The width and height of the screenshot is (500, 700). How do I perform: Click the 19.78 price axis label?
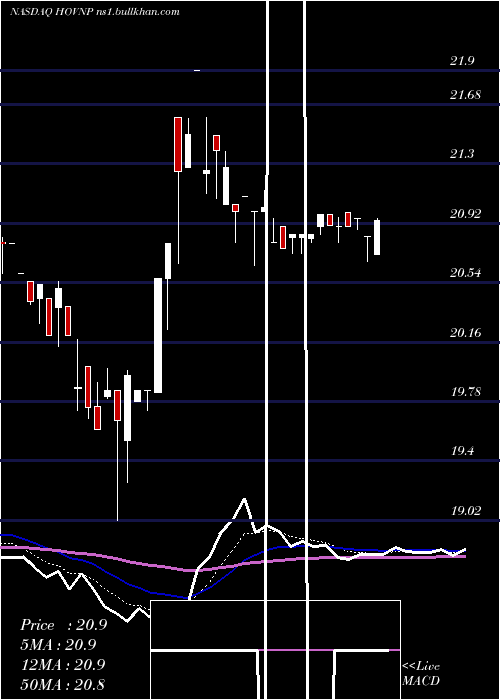click(x=466, y=392)
